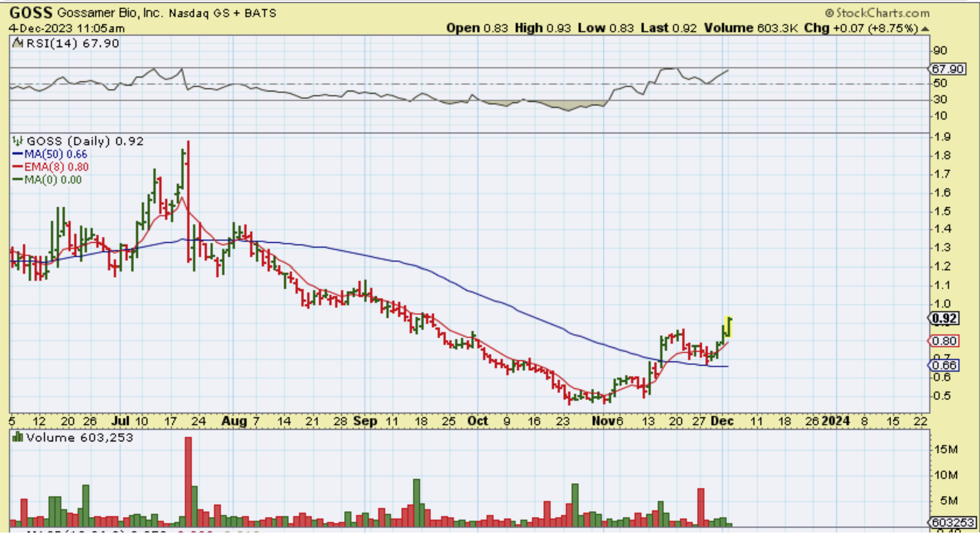Click the red 0.80 EMA axis tag
This screenshot has width=980, height=533.
[944, 341]
